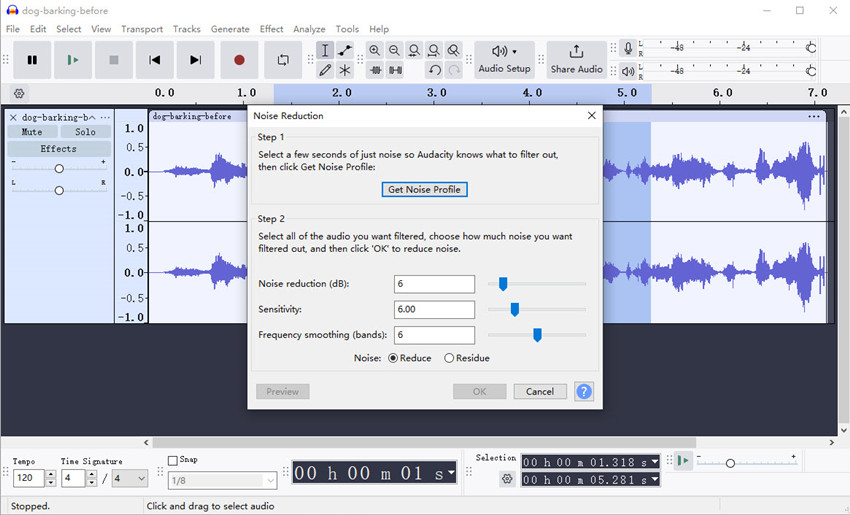This screenshot has width=850, height=515.
Task: Solo the dog-barking-before track
Action: pyautogui.click(x=85, y=132)
